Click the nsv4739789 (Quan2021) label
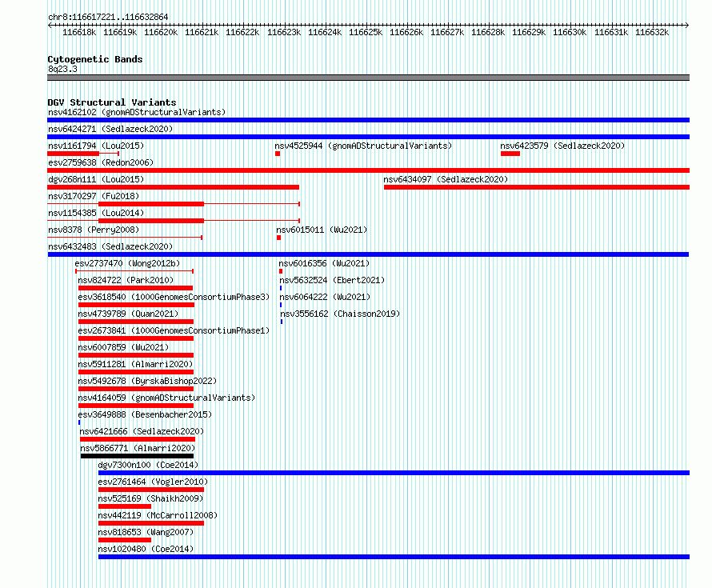Viewport: 712px width, 588px height. tap(128, 314)
